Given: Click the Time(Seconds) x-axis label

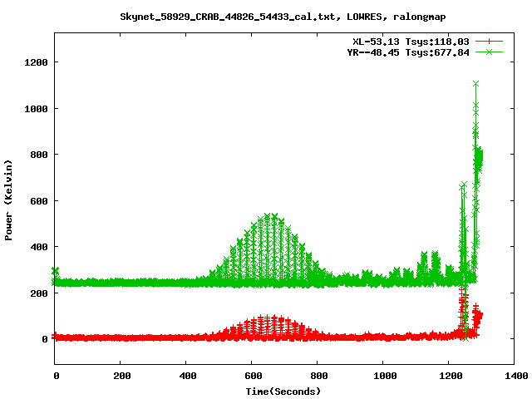Looking at the screenshot, I should (x=283, y=391).
